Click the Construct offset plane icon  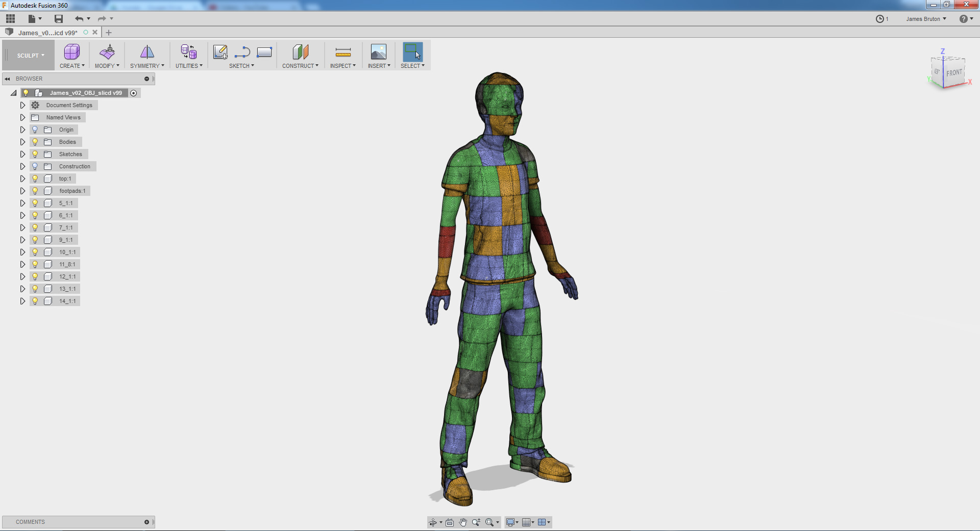300,52
